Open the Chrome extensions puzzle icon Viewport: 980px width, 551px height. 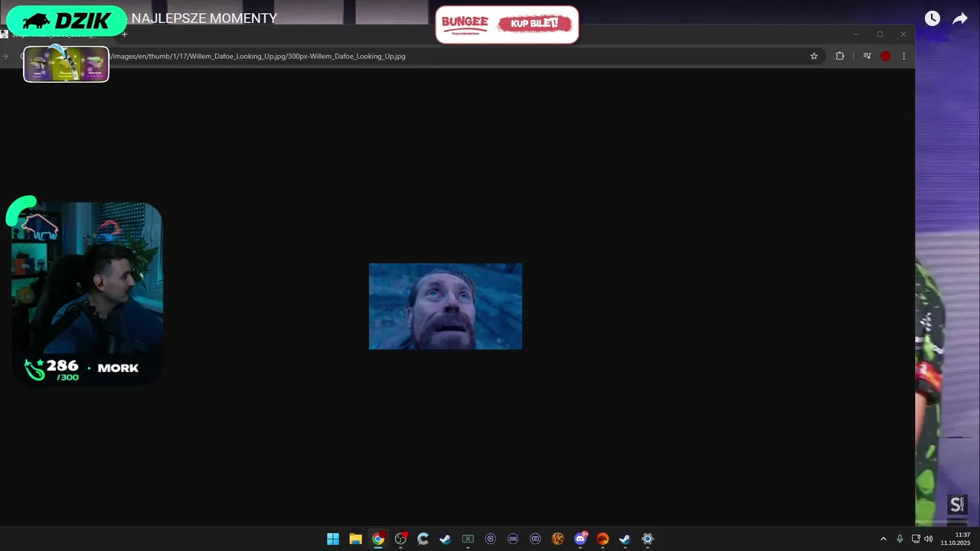840,56
